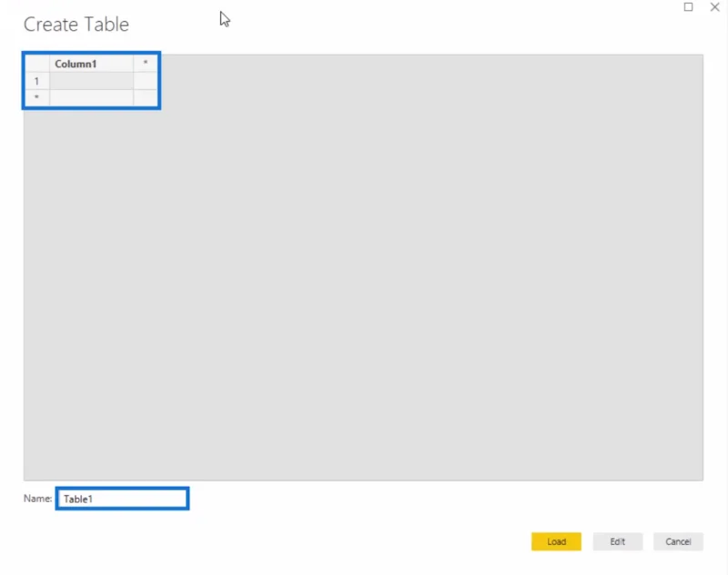
Task: Select entire table via top-left corner cell
Action: (x=36, y=64)
